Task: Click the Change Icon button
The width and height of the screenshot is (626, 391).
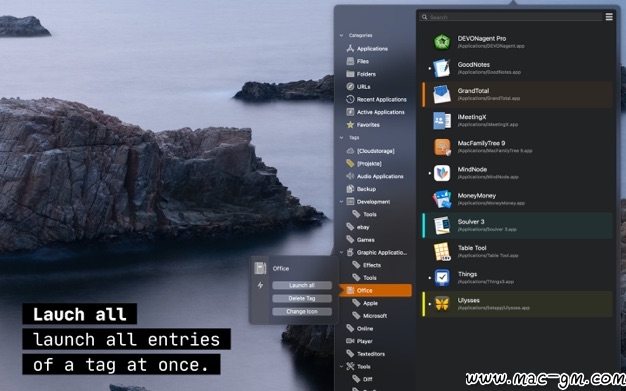Action: (x=302, y=312)
